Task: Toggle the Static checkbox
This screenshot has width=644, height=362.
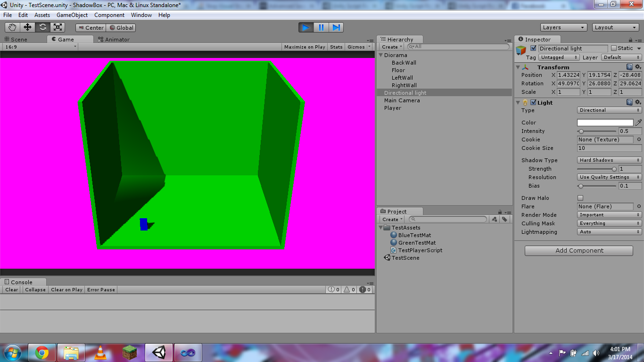Action: coord(614,48)
